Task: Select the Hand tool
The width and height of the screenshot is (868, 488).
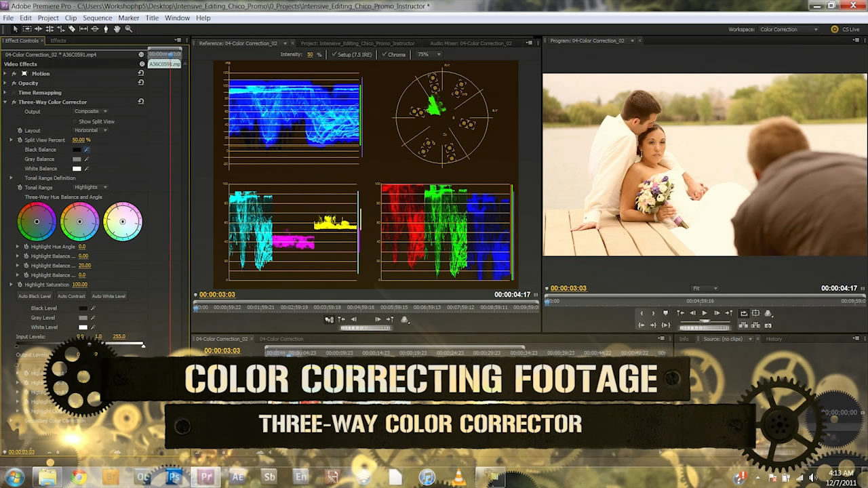Action: click(117, 29)
